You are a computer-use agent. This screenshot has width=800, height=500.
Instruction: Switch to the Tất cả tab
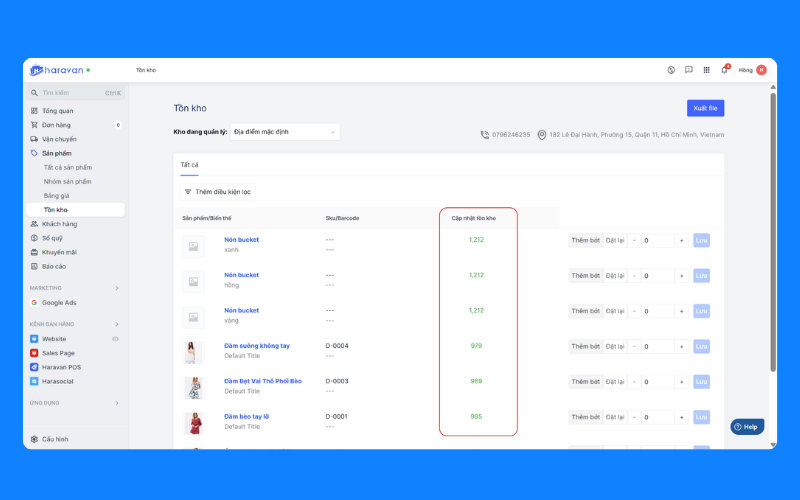(x=189, y=164)
